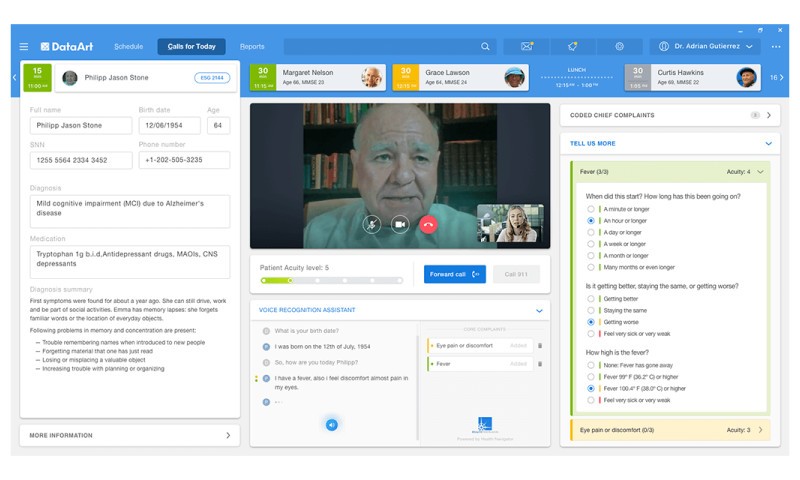Click the DataArt logo
Screen dimensions: 800x480
click(67, 46)
